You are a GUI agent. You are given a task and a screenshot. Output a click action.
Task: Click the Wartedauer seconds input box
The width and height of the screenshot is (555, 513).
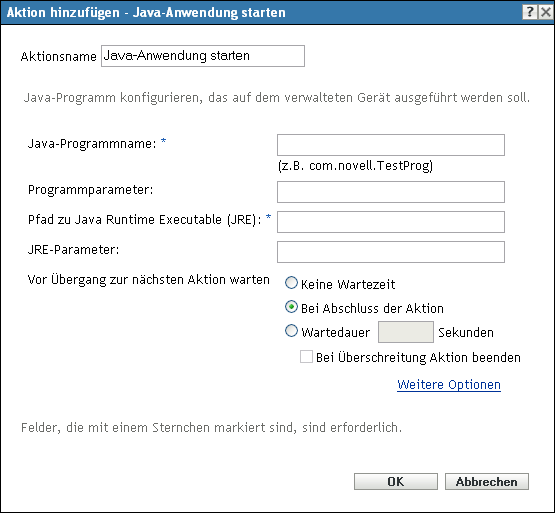coord(406,332)
